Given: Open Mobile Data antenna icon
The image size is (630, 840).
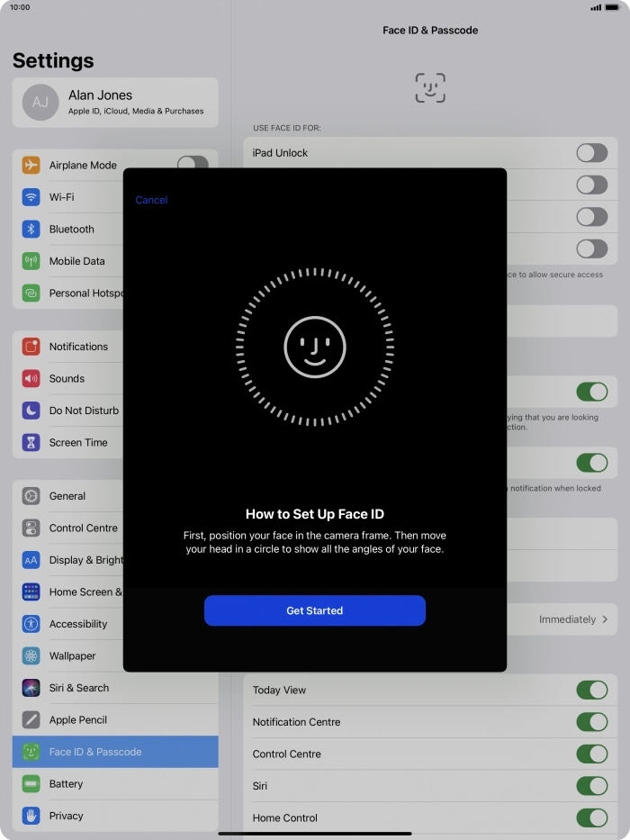Looking at the screenshot, I should [31, 261].
